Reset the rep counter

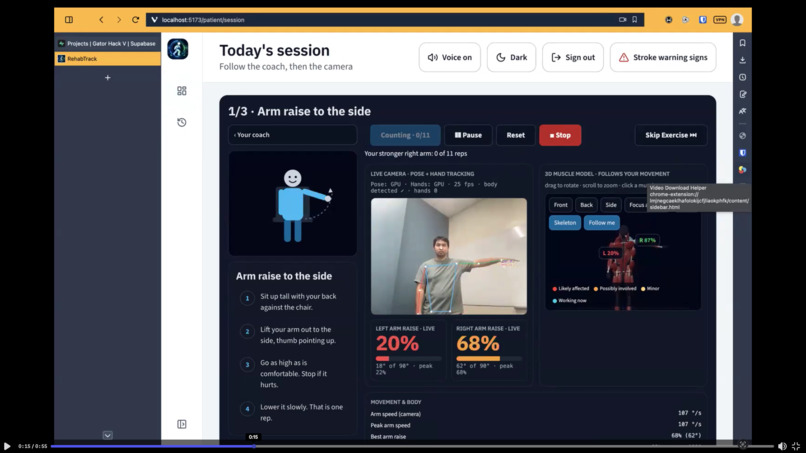click(x=516, y=135)
